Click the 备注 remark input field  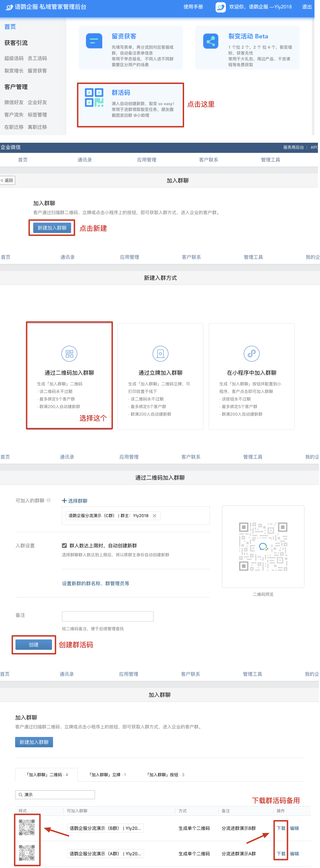pyautogui.click(x=107, y=616)
